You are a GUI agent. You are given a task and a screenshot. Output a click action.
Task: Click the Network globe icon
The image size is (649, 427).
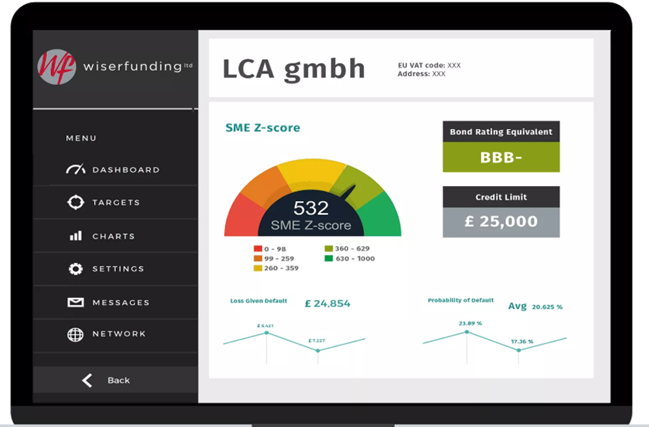(75, 334)
